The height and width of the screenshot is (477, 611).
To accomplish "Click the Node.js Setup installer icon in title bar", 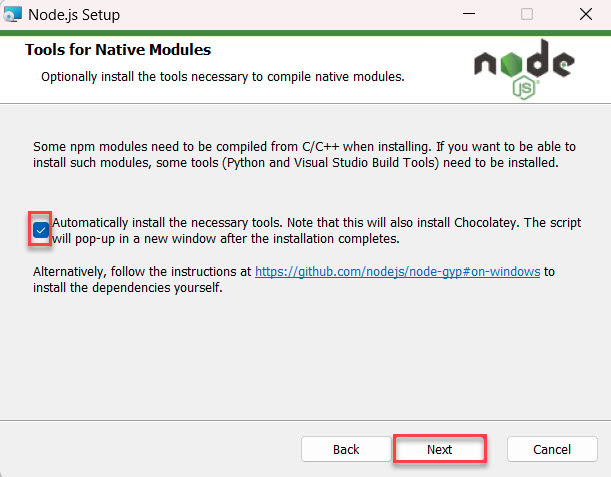I will tap(12, 14).
